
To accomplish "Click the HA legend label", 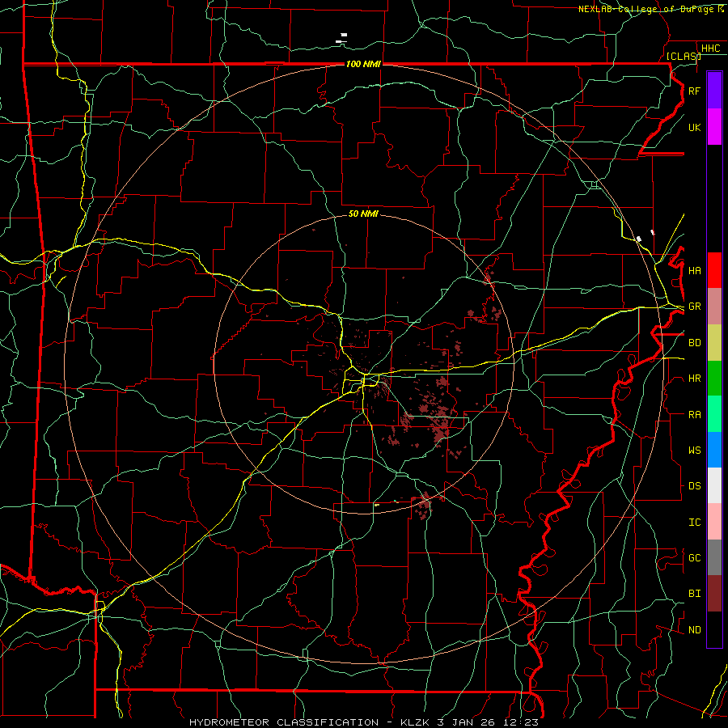I will click(694, 270).
